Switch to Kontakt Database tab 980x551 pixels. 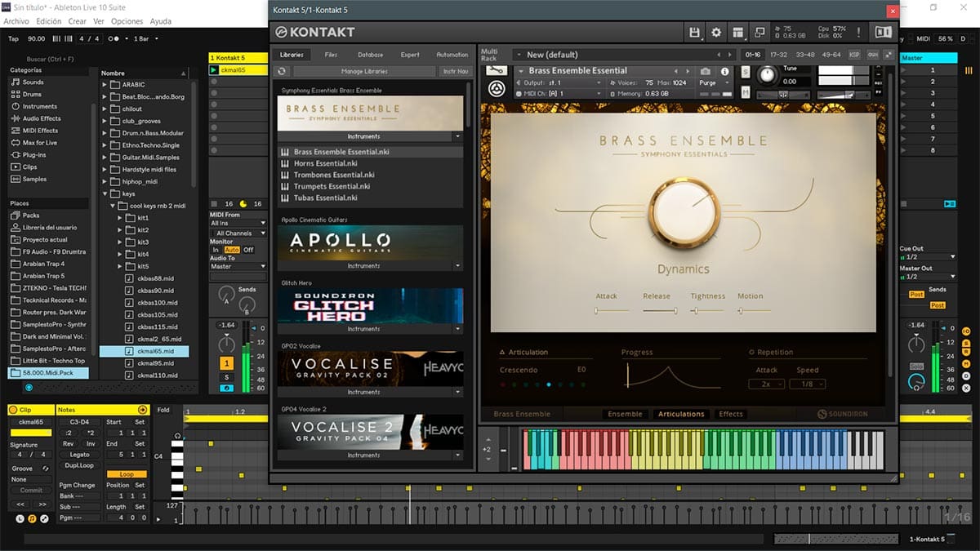pos(370,55)
